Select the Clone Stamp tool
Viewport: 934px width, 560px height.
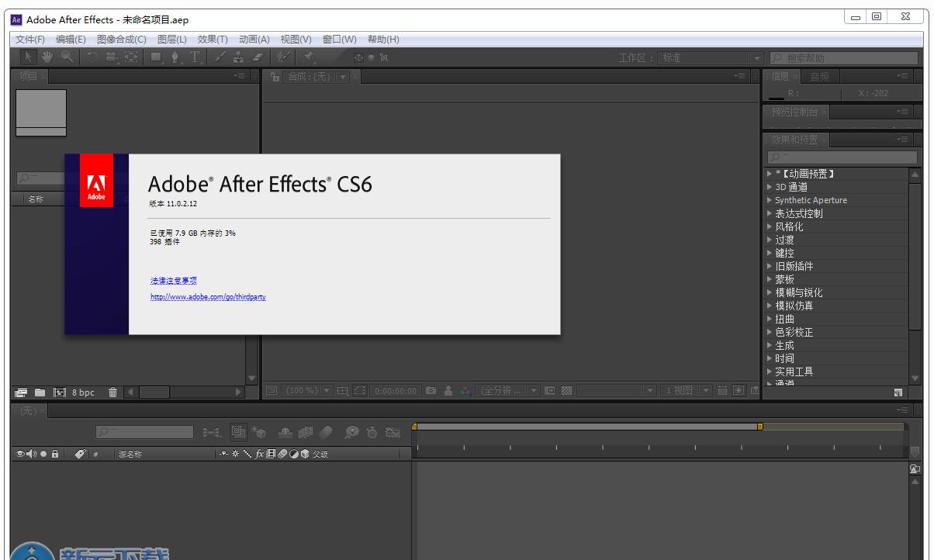point(238,57)
